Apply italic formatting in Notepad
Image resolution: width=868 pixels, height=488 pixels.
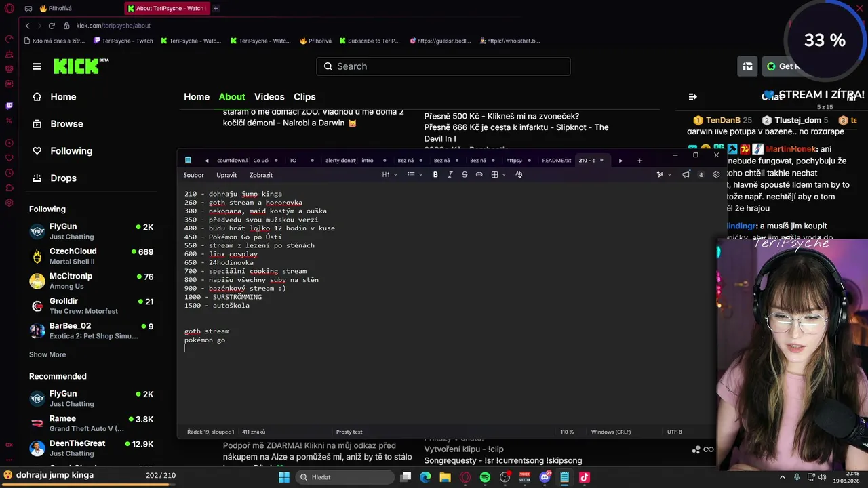[x=450, y=175]
